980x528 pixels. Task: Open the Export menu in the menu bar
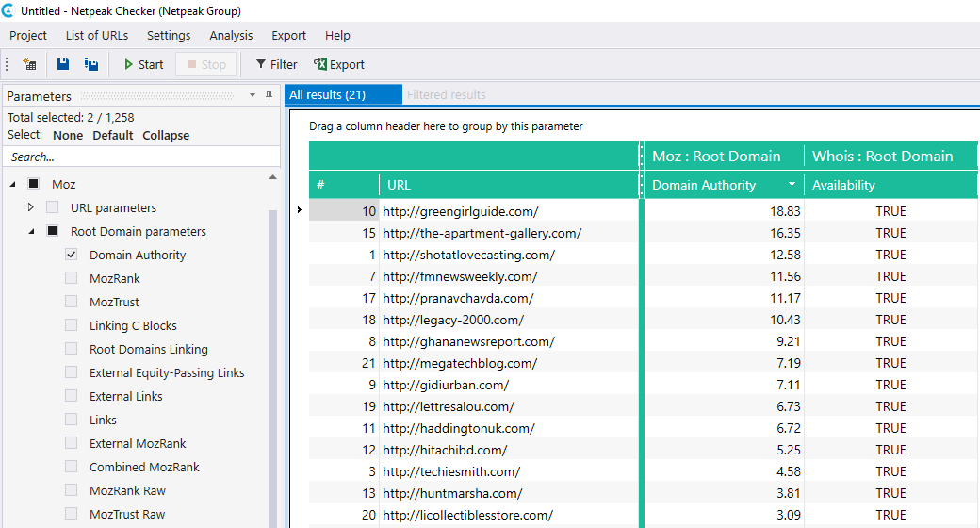(x=288, y=36)
